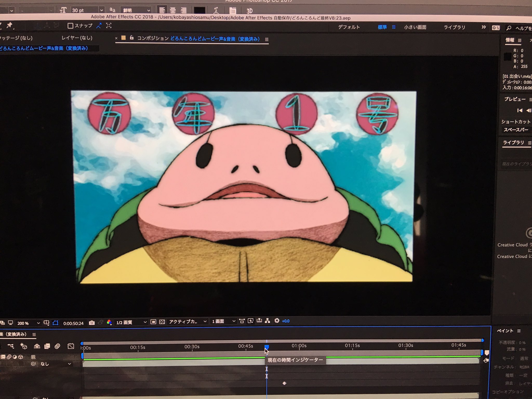Click the black text color swatch
The image size is (532, 399).
pyautogui.click(x=199, y=10)
